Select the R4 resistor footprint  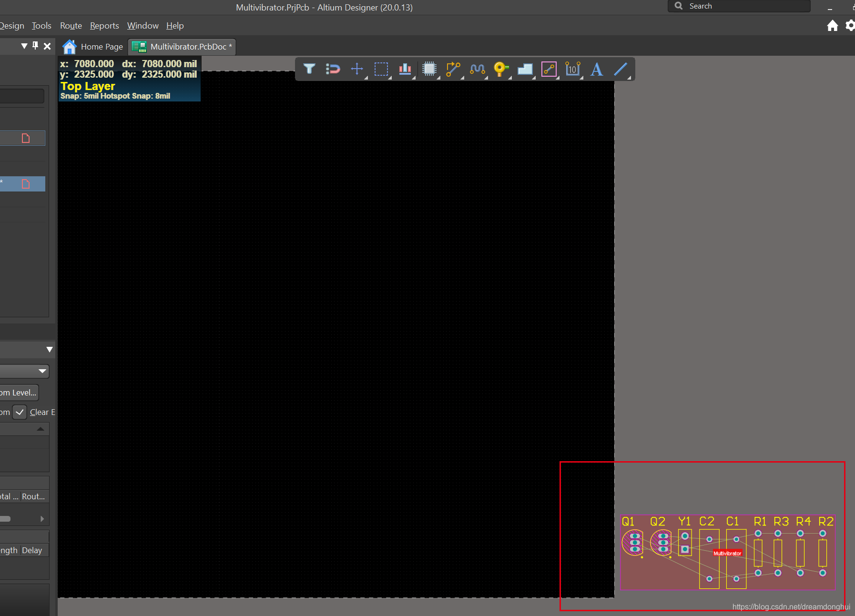pyautogui.click(x=800, y=553)
